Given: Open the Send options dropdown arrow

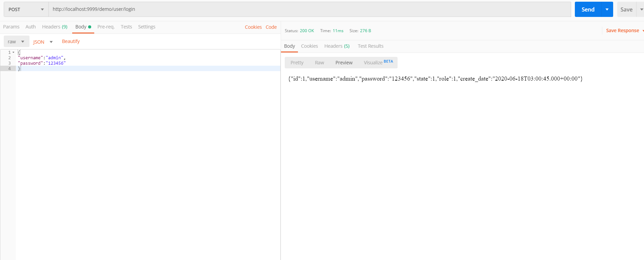Looking at the screenshot, I should (607, 9).
